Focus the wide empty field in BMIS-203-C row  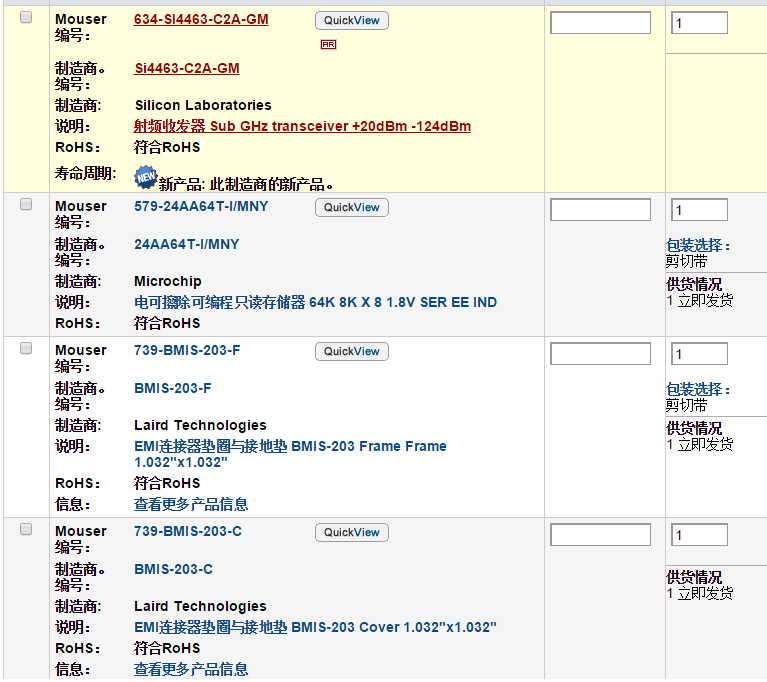click(x=601, y=535)
